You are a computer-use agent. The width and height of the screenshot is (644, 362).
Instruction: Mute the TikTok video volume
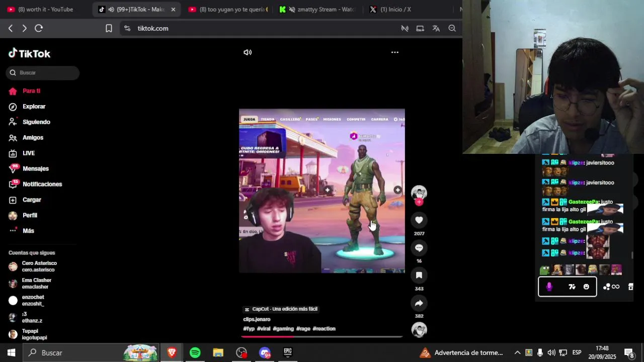248,52
